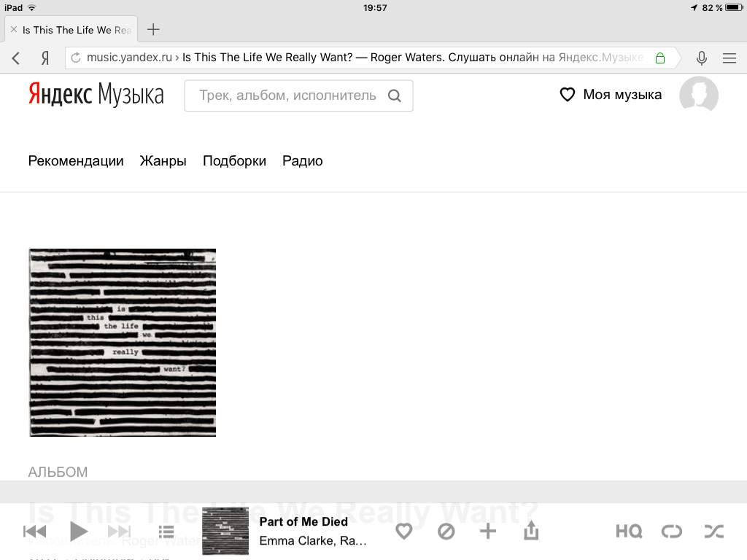Open a new browser tab
This screenshot has height=560, width=747.
[x=153, y=30]
